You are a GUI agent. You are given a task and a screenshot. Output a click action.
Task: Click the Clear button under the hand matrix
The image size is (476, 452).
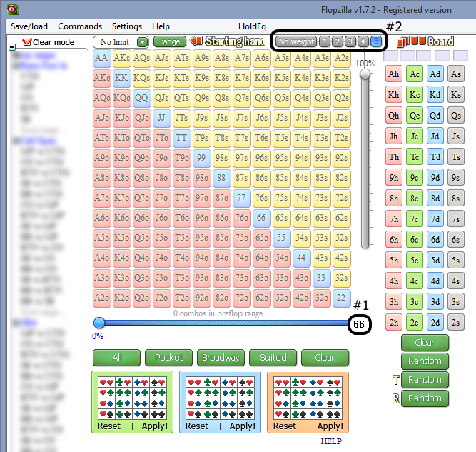pos(325,358)
